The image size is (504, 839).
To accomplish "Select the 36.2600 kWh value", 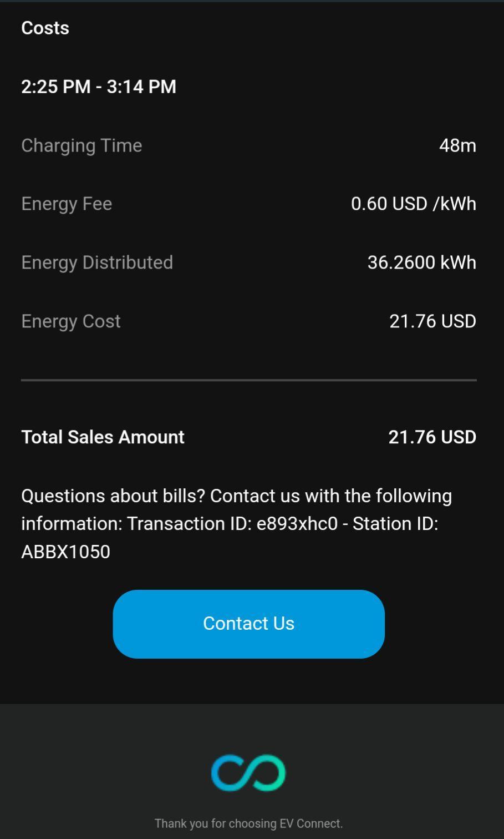I will coord(421,262).
